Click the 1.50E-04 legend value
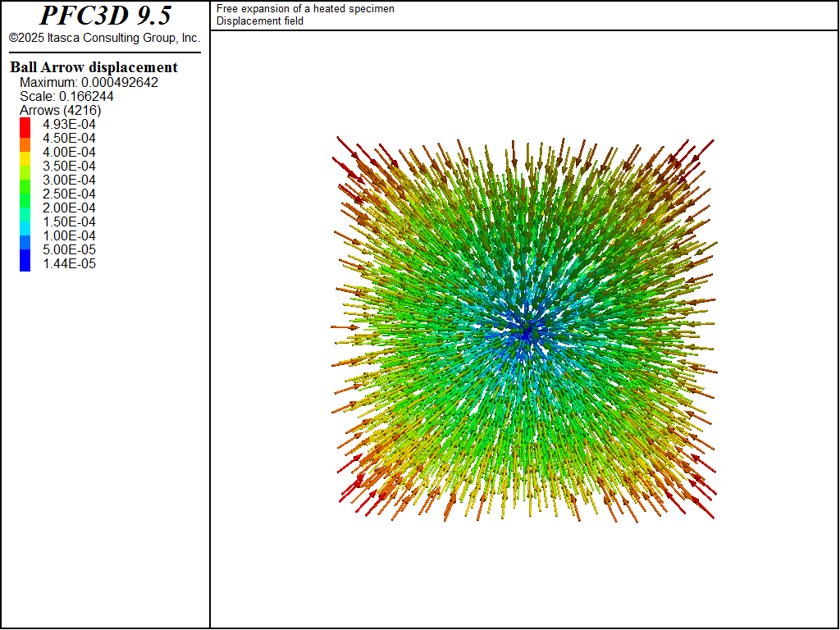Image resolution: width=840 pixels, height=630 pixels. point(69,221)
